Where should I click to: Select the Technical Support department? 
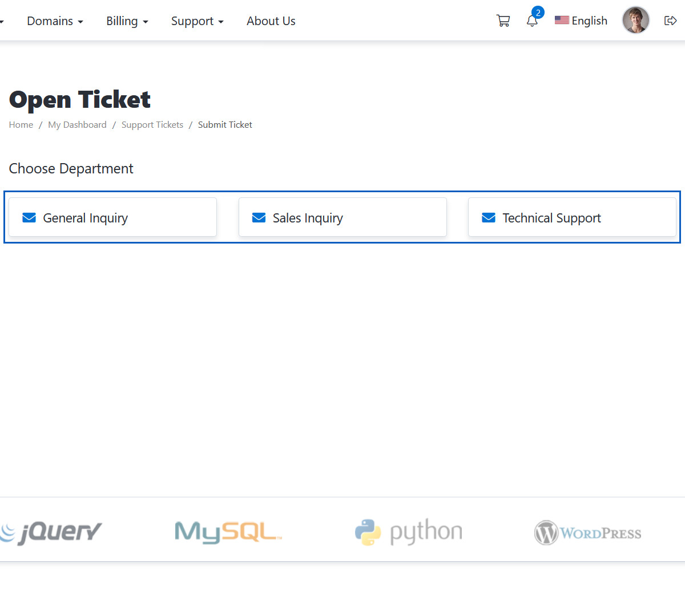pos(572,217)
